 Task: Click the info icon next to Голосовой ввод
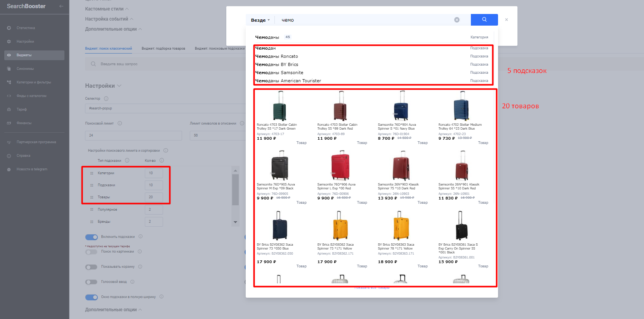coord(132,282)
